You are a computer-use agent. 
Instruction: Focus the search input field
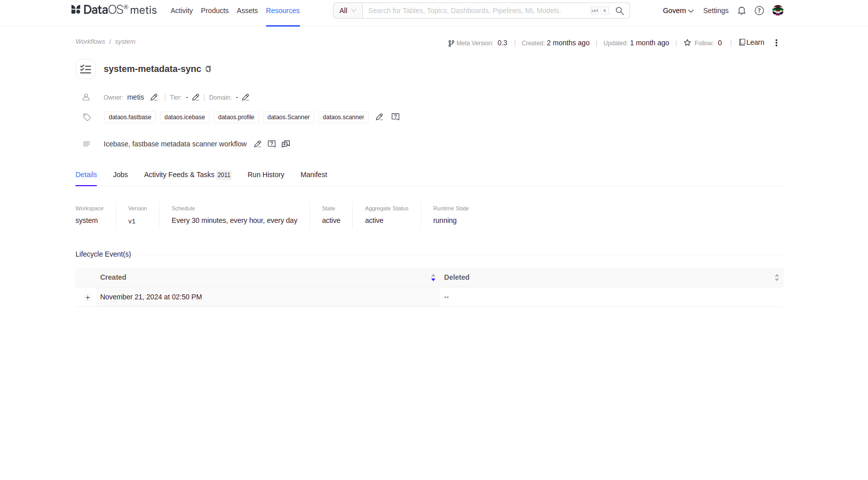click(477, 11)
